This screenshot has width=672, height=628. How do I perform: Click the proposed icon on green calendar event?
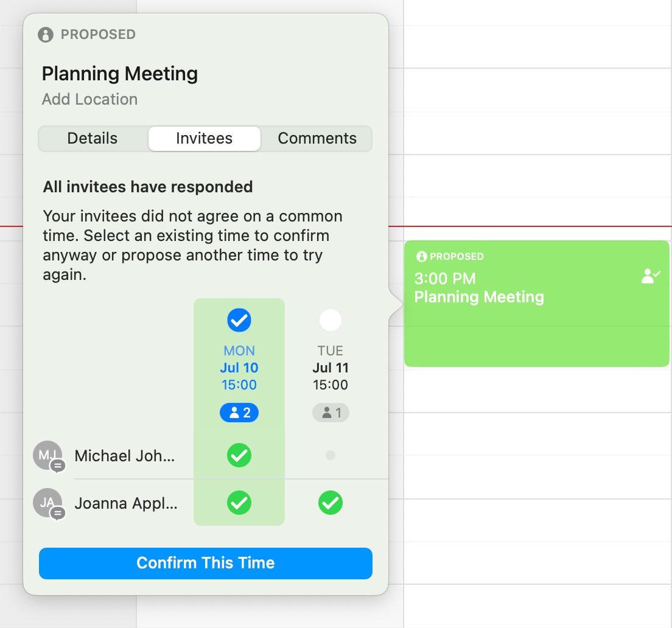tap(422, 257)
